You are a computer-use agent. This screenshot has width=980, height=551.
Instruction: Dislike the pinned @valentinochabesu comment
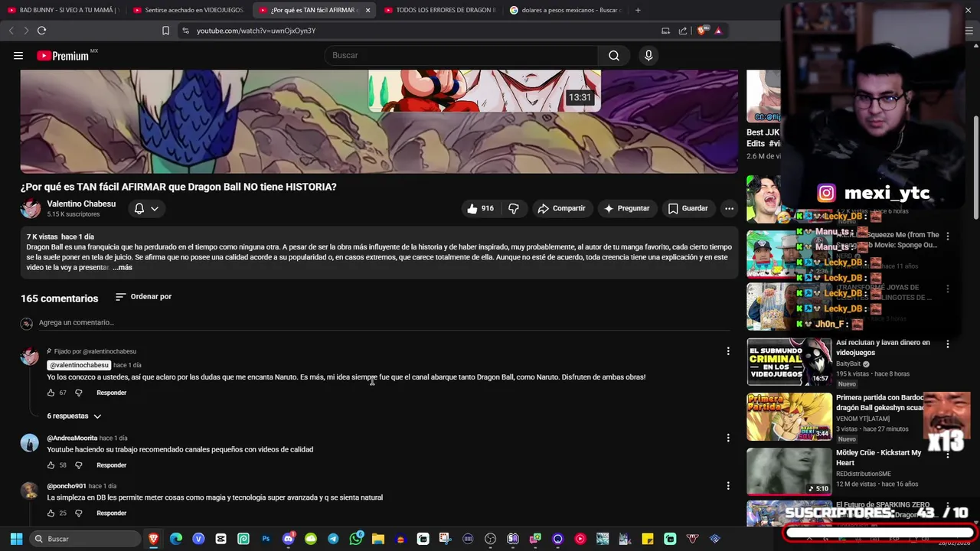(x=78, y=393)
